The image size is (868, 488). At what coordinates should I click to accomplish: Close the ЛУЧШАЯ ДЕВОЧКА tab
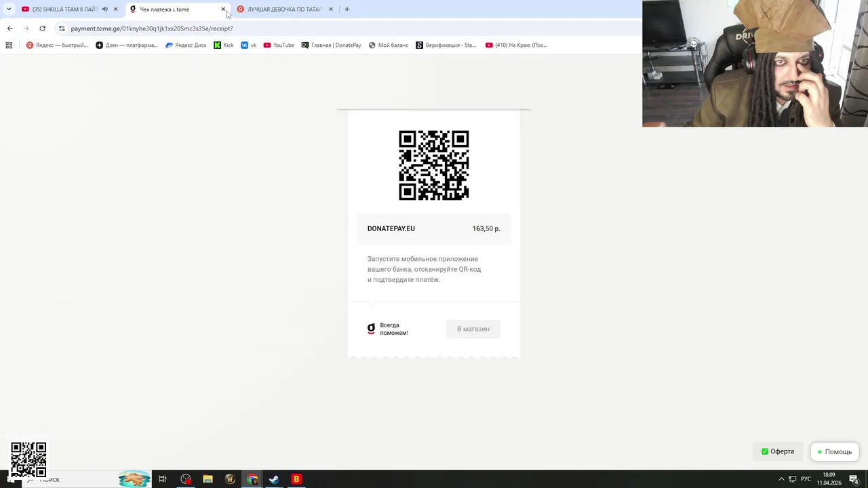(331, 9)
